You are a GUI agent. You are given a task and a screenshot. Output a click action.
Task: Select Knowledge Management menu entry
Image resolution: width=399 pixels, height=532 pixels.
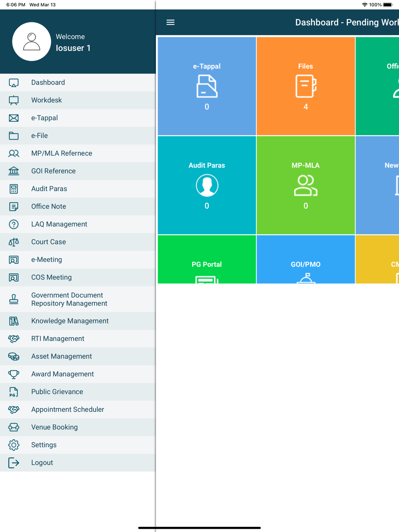click(78, 321)
